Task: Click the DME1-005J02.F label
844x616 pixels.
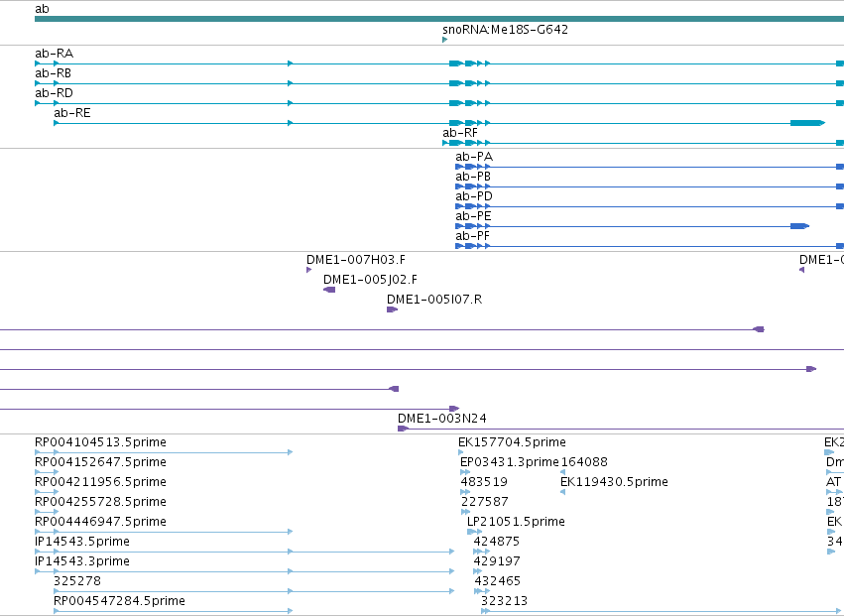Action: click(x=370, y=280)
